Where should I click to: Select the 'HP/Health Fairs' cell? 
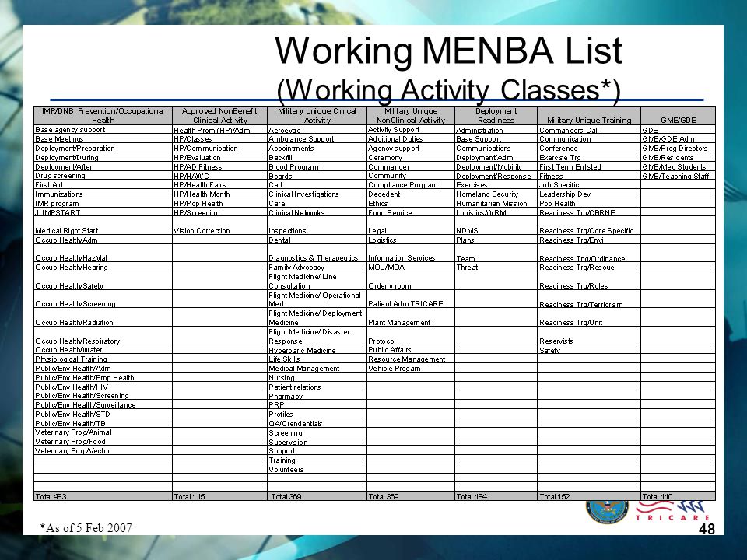pyautogui.click(x=219, y=185)
